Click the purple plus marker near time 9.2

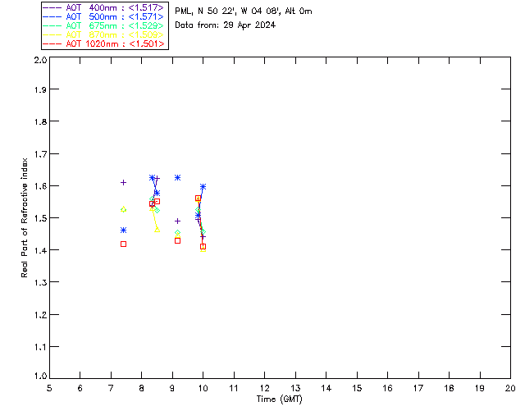click(177, 221)
